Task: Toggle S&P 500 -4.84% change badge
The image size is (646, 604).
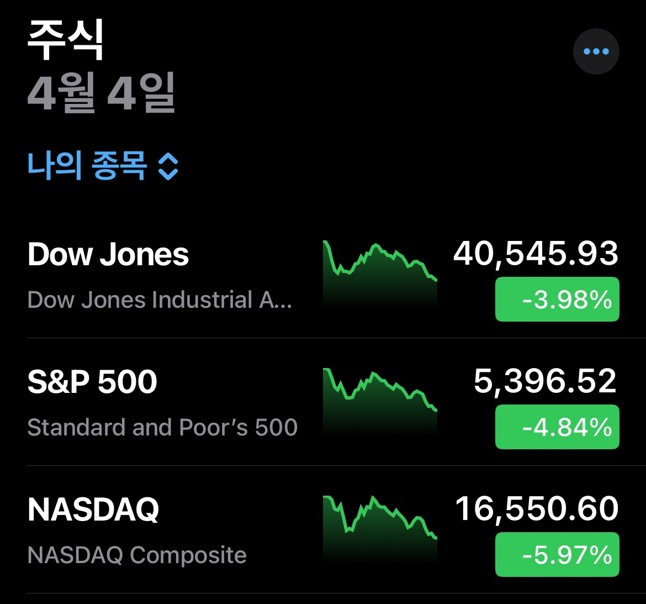Action: tap(557, 427)
